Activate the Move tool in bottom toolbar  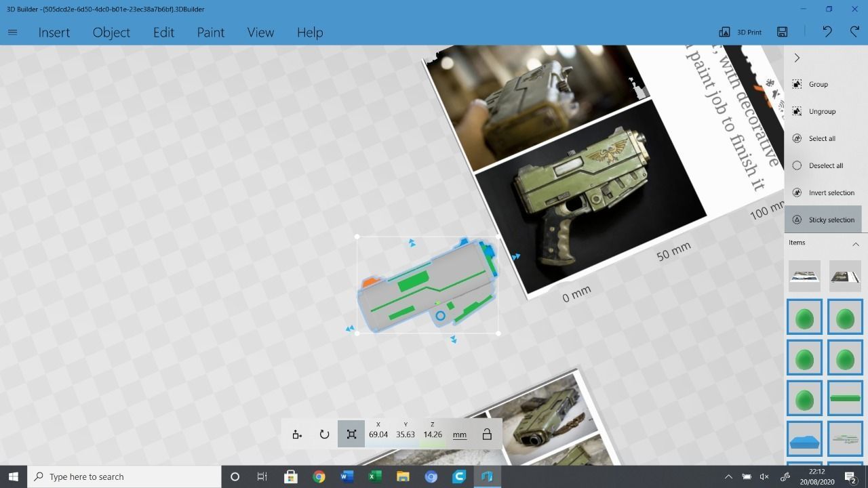click(x=297, y=434)
